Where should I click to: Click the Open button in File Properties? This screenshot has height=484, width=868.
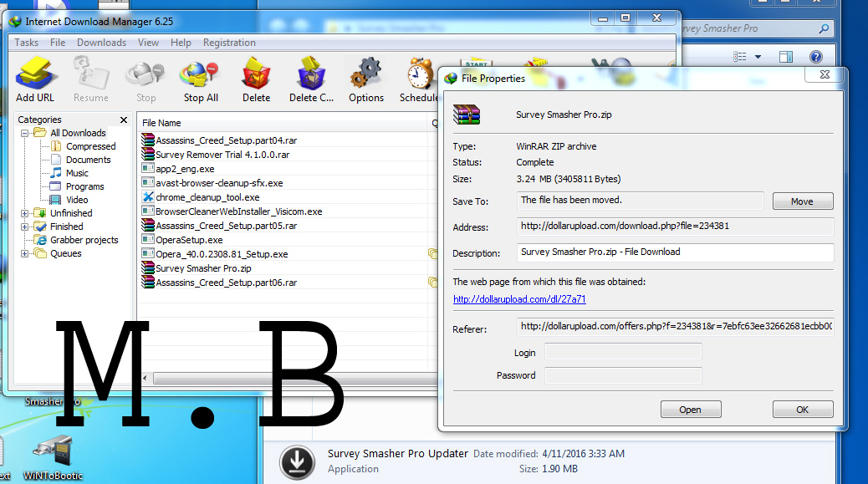pos(691,410)
